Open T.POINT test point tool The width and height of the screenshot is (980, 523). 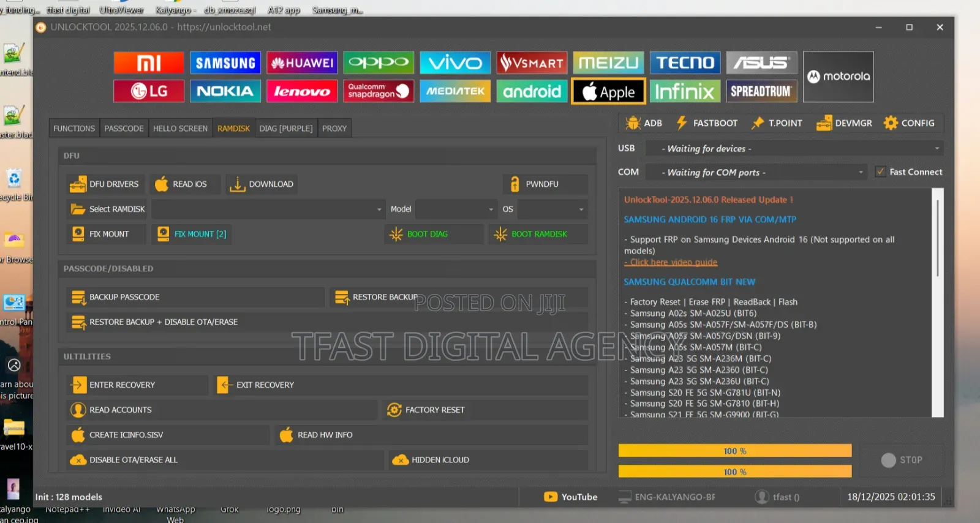click(777, 123)
